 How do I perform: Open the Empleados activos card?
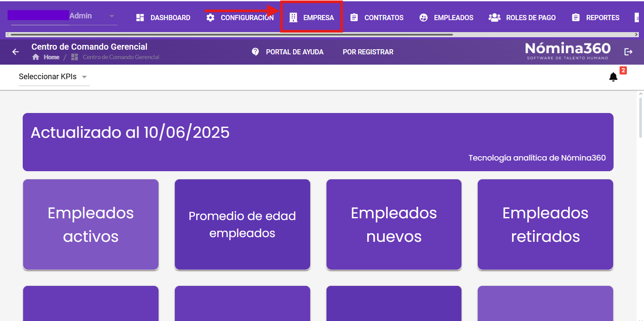(91, 225)
